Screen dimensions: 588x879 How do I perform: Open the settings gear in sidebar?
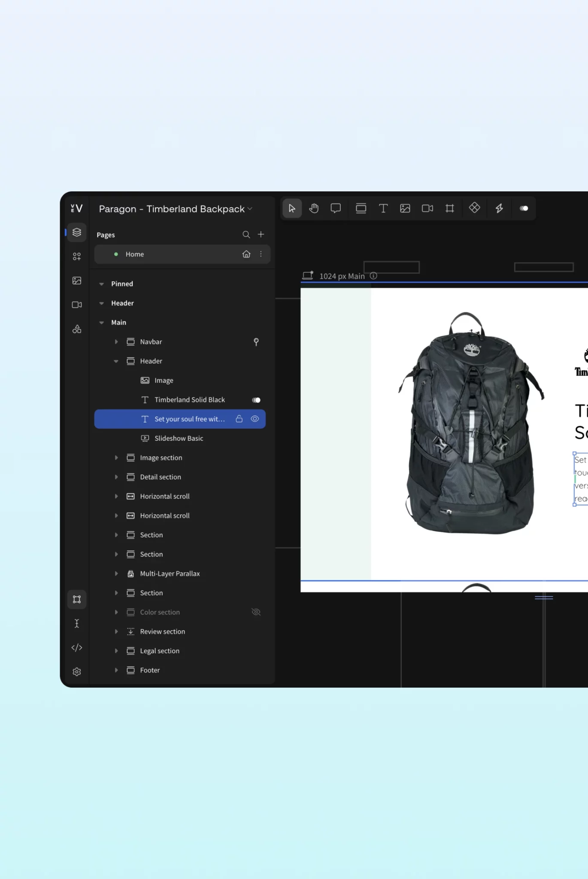77,672
